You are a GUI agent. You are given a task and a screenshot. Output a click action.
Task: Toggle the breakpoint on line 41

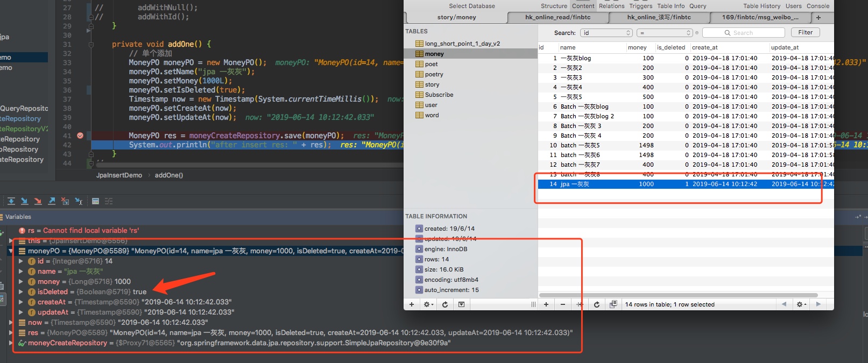click(80, 136)
